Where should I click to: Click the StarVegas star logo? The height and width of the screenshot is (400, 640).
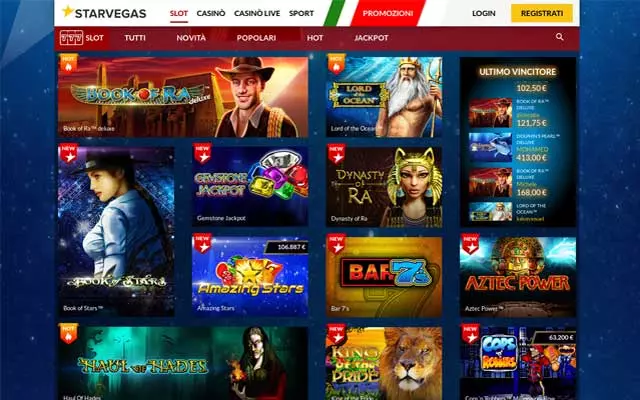click(x=68, y=11)
